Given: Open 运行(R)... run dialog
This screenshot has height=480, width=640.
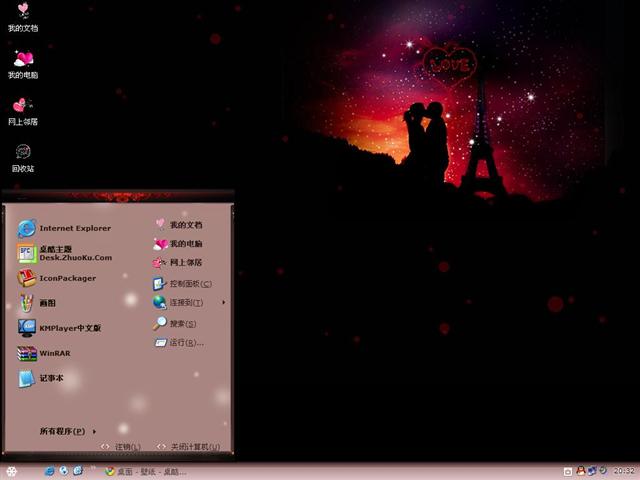Looking at the screenshot, I should tap(179, 342).
